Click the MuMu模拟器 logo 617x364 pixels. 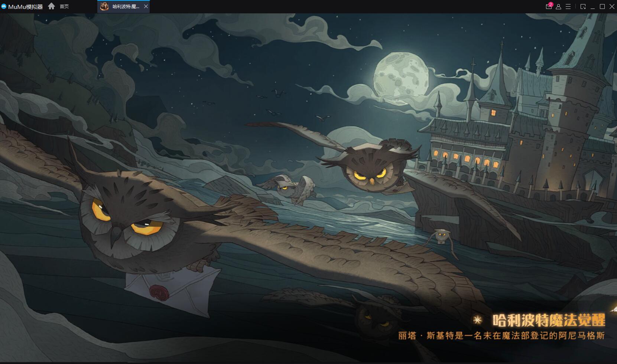pos(22,7)
